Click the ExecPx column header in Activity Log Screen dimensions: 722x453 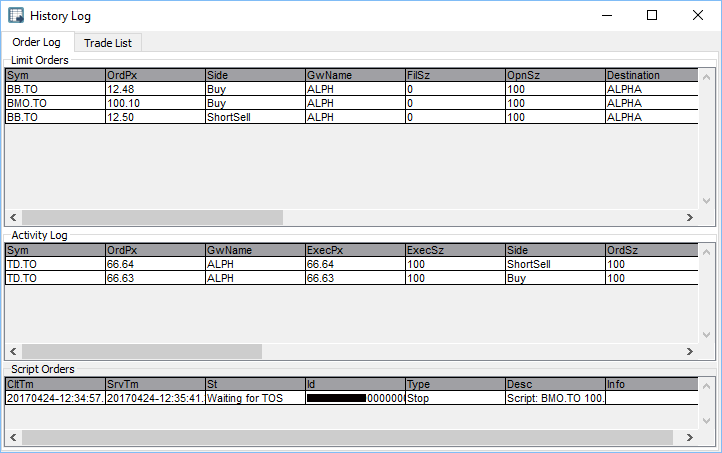pos(354,249)
